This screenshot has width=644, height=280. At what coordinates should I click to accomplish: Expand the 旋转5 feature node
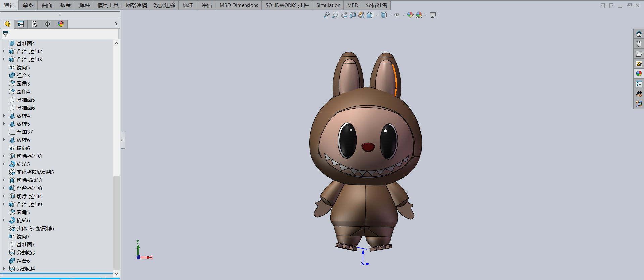(4, 164)
